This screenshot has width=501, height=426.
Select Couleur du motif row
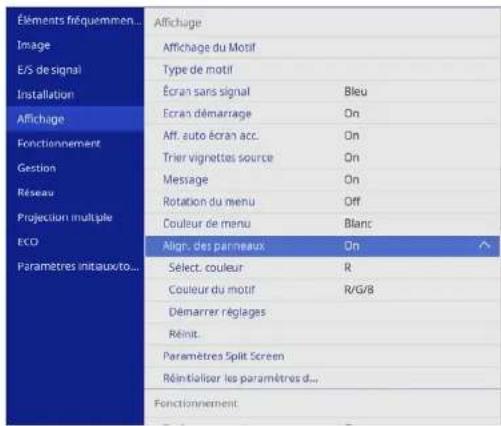point(322,289)
